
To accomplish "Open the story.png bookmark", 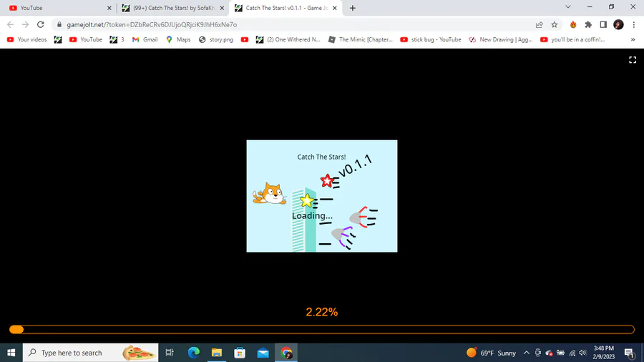I will click(x=216, y=40).
